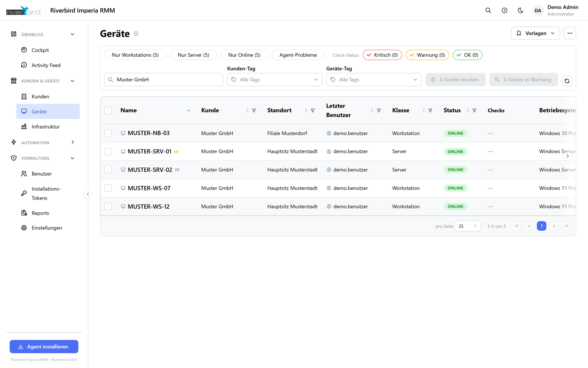Click crown icon next to MUSTER-SRV-02
The height and width of the screenshot is (368, 588).
click(x=177, y=170)
